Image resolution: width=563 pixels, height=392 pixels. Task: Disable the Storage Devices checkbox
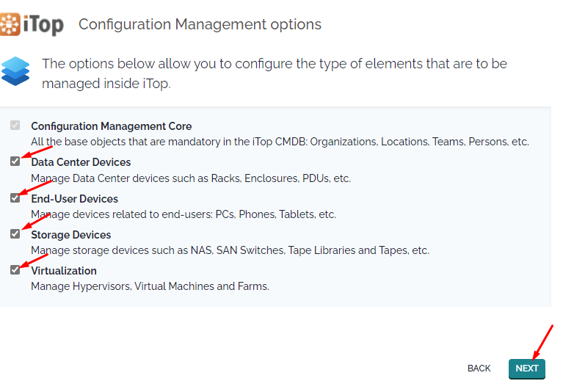[15, 234]
